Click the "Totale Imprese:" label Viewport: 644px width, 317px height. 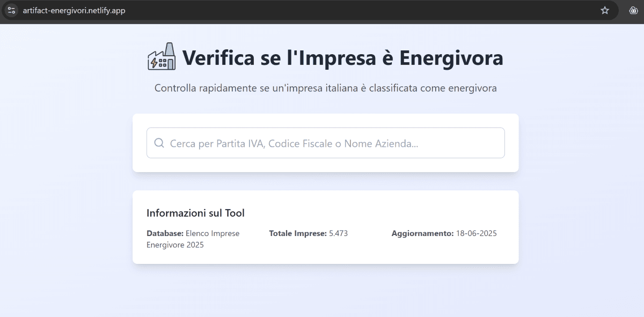click(298, 233)
